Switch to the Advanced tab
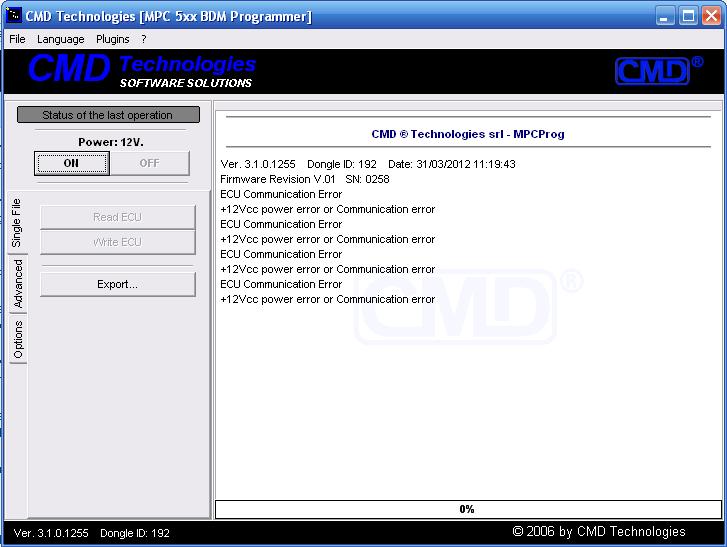This screenshot has width=727, height=547. click(x=18, y=284)
